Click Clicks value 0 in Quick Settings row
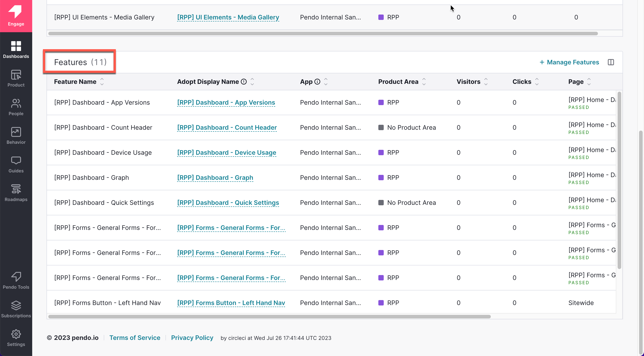This screenshot has width=644, height=356. point(514,203)
